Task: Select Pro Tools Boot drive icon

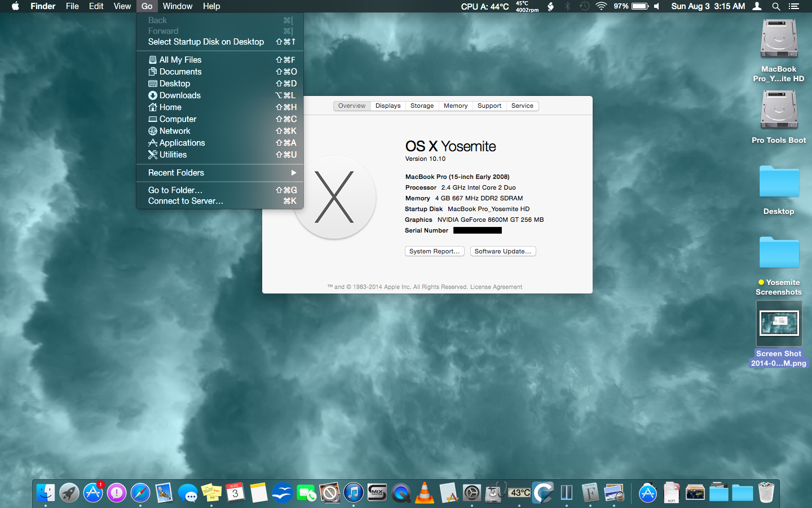Action: 779,110
